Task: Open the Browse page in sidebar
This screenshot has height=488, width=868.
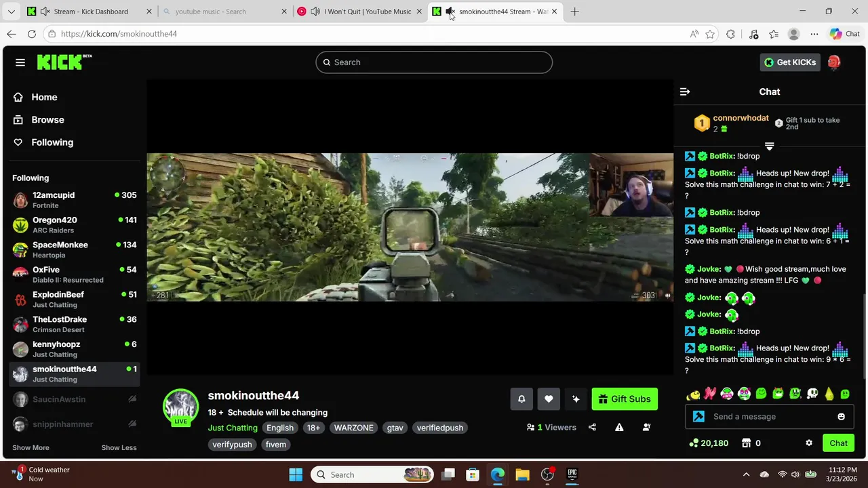Action: pos(47,119)
